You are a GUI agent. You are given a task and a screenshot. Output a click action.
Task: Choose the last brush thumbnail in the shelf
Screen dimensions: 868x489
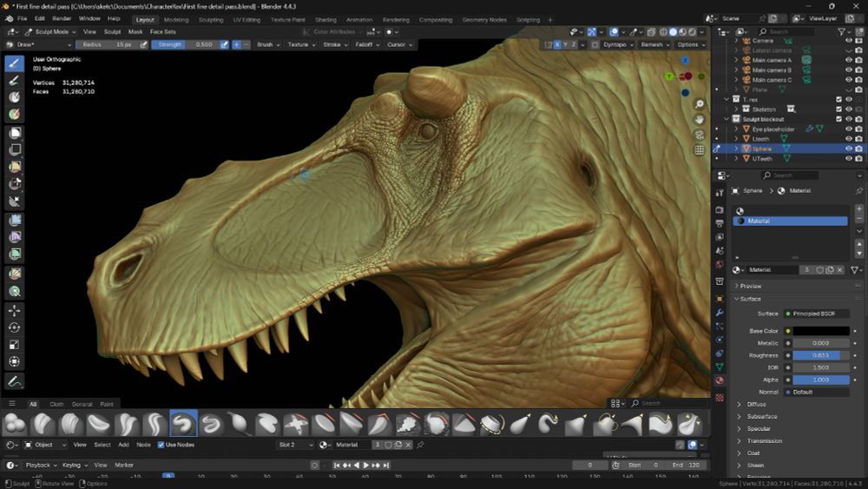(x=689, y=424)
